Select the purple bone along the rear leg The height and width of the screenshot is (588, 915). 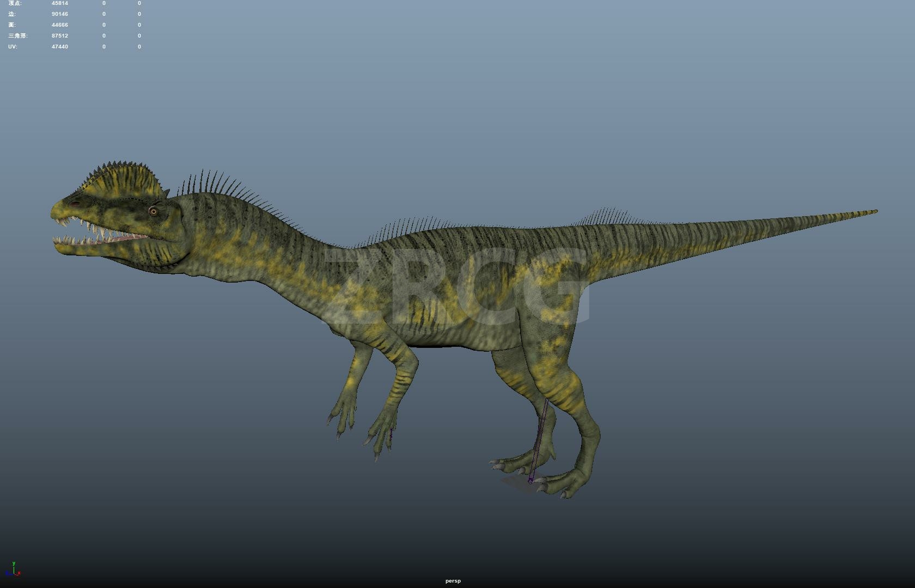tap(539, 436)
